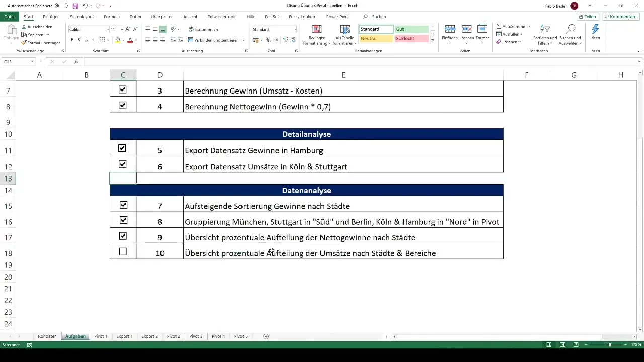Toggle Automatisches Speichern switch
The width and height of the screenshot is (644, 362).
click(61, 6)
